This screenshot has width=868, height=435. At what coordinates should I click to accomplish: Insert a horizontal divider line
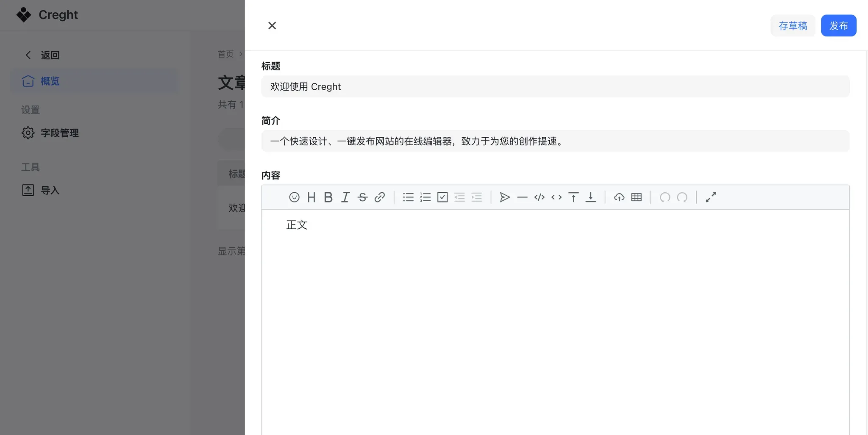click(522, 197)
